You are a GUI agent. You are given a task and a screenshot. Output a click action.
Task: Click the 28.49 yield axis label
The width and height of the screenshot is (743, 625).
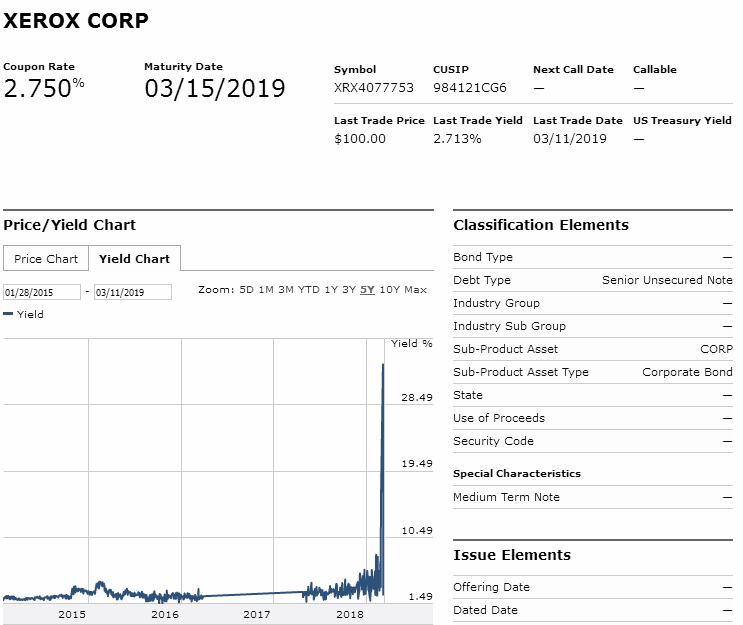click(x=417, y=398)
